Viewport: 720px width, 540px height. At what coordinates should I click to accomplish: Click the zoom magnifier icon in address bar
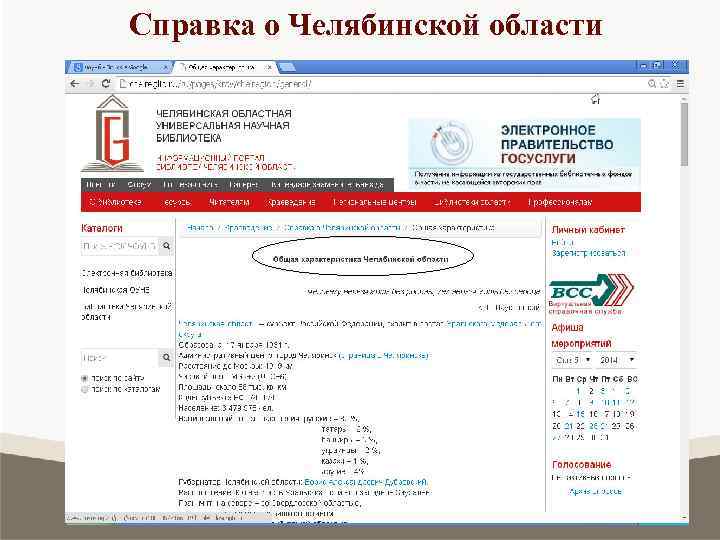tap(652, 84)
